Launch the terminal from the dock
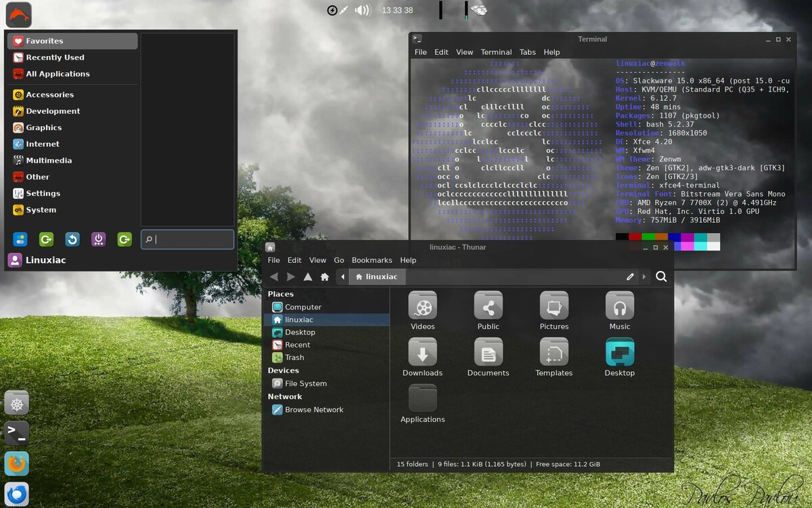 point(16,433)
